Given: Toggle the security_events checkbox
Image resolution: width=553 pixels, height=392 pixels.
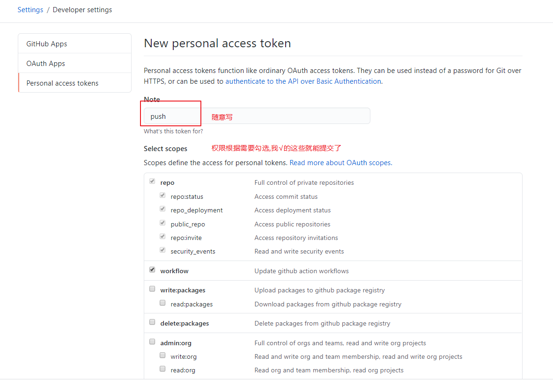Looking at the screenshot, I should click(162, 250).
